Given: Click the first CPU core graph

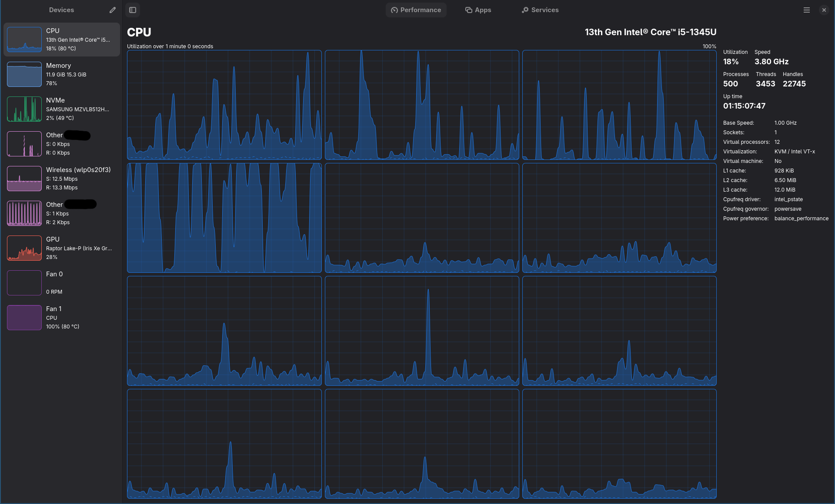Looking at the screenshot, I should click(224, 105).
